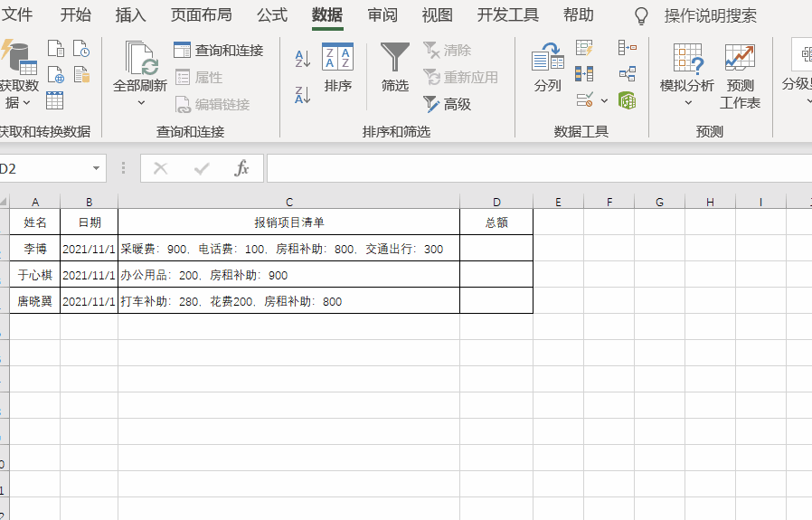Click the Flash Fill icon with lightning

click(x=584, y=48)
